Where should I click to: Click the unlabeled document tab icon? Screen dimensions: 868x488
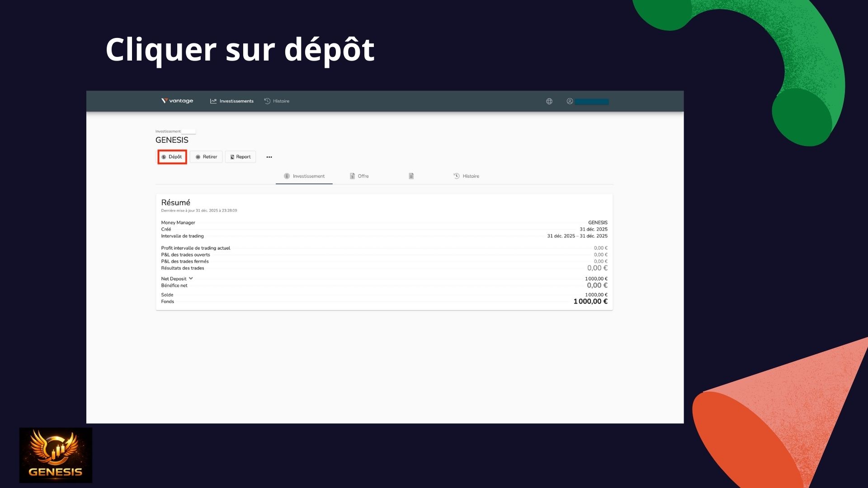pyautogui.click(x=411, y=176)
